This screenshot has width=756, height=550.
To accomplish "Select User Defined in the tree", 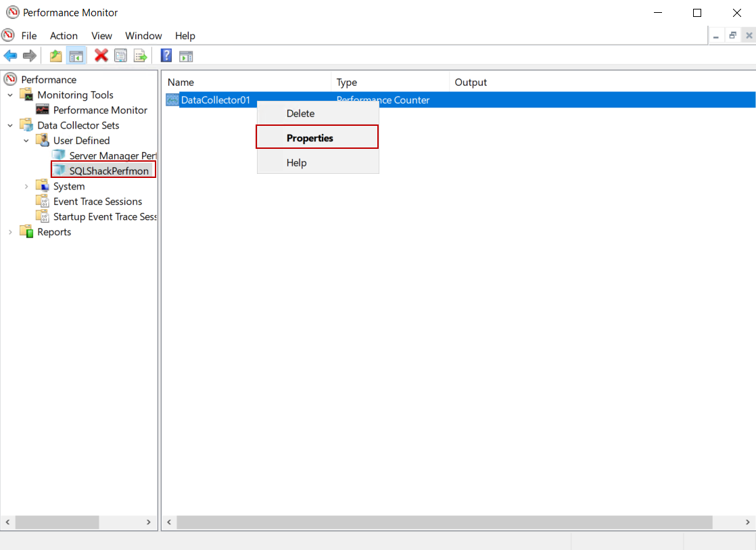I will (x=81, y=141).
